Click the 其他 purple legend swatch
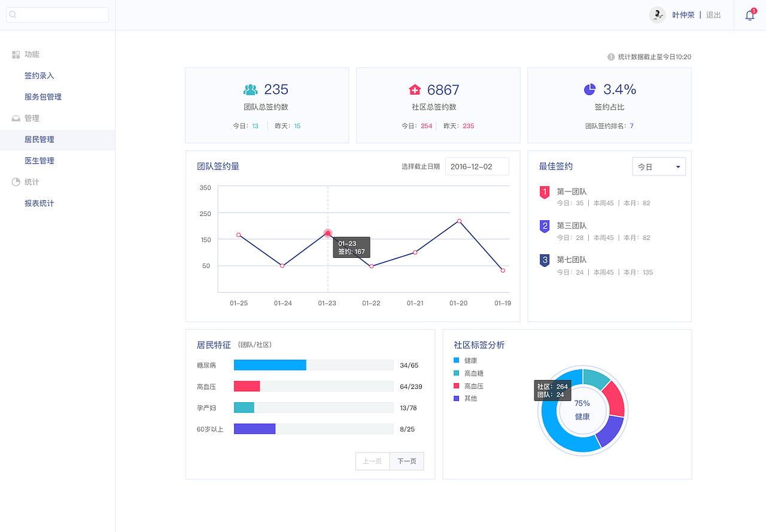This screenshot has height=532, width=766. (x=457, y=399)
